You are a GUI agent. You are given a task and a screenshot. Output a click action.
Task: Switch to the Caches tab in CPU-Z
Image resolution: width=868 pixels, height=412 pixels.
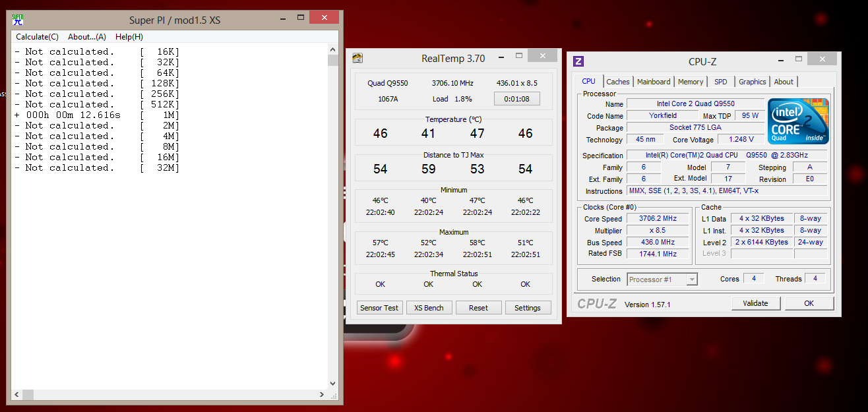618,82
